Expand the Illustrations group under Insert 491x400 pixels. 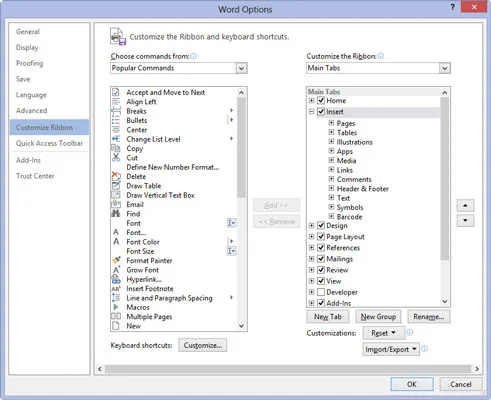[331, 142]
